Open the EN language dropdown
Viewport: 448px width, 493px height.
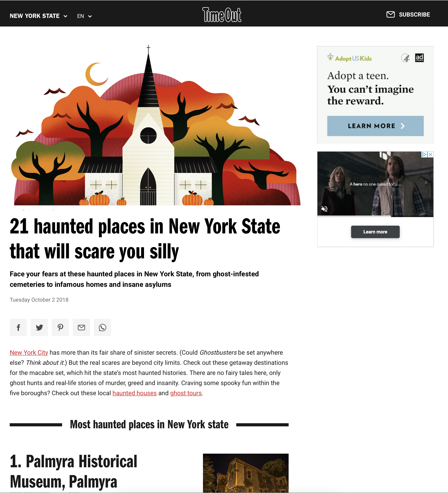coord(84,16)
